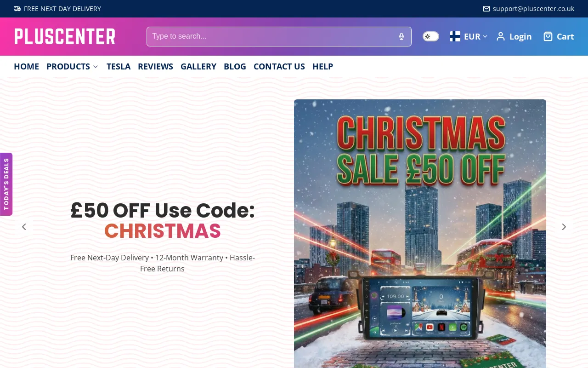
Task: Open the CONTACT US page
Action: 279,66
